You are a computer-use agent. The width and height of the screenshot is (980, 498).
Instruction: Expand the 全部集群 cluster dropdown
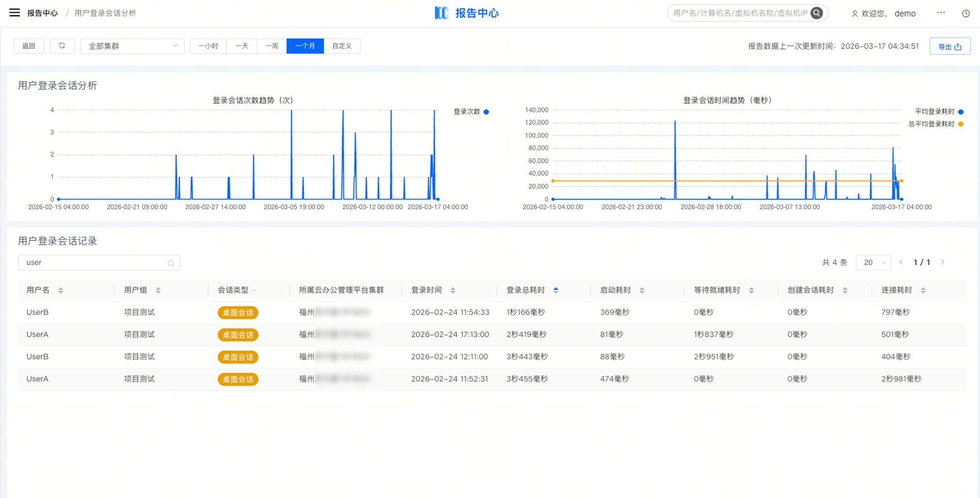coord(132,46)
